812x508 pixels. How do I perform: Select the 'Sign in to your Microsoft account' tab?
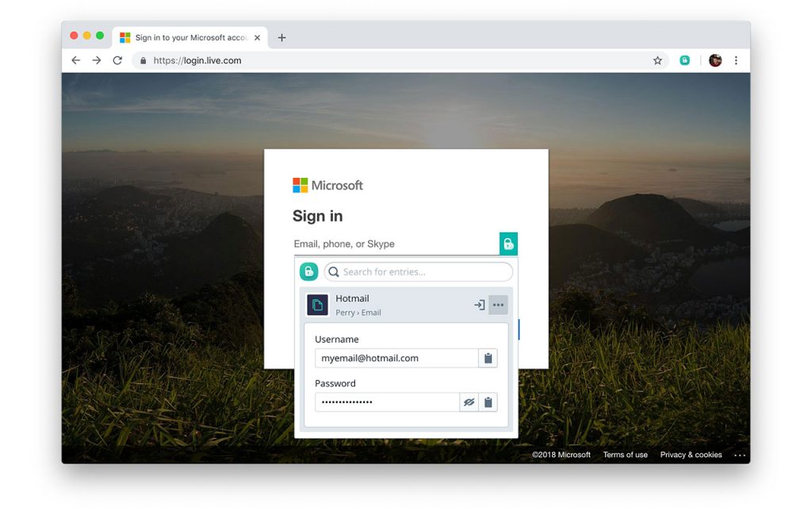190,38
